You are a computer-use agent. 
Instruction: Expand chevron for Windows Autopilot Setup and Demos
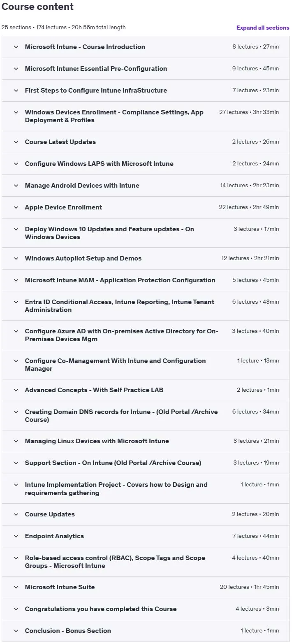(x=16, y=258)
